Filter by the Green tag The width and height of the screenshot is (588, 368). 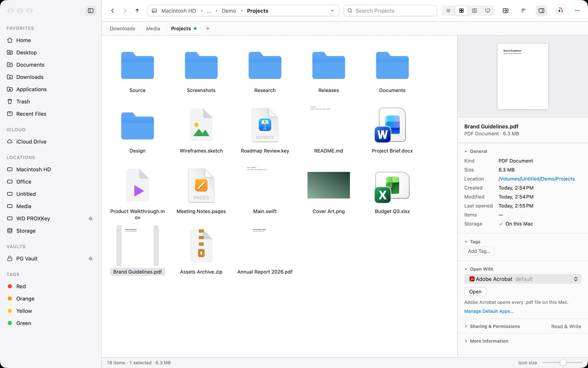[x=51, y=323]
